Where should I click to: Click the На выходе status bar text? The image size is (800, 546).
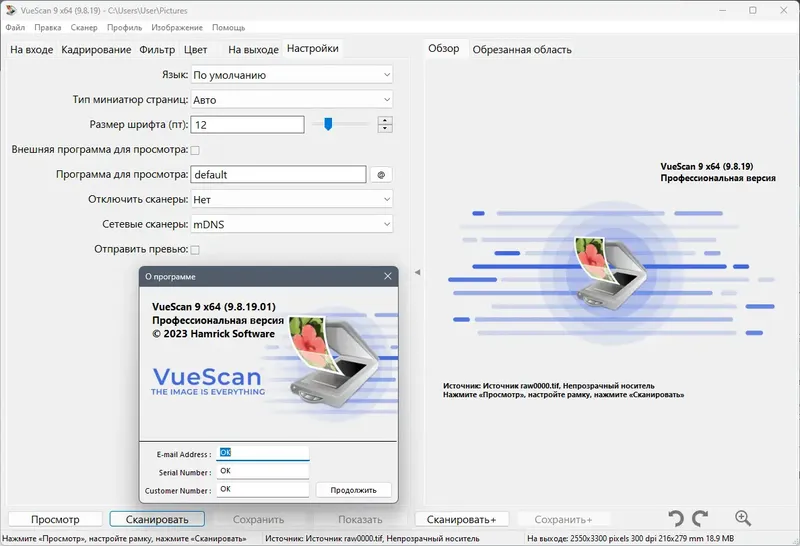click(631, 538)
